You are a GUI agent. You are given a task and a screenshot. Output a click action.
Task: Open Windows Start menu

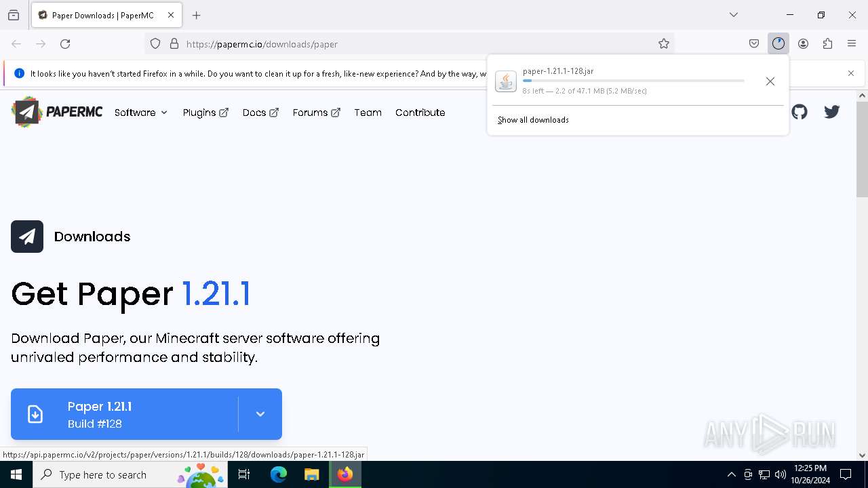tap(16, 474)
